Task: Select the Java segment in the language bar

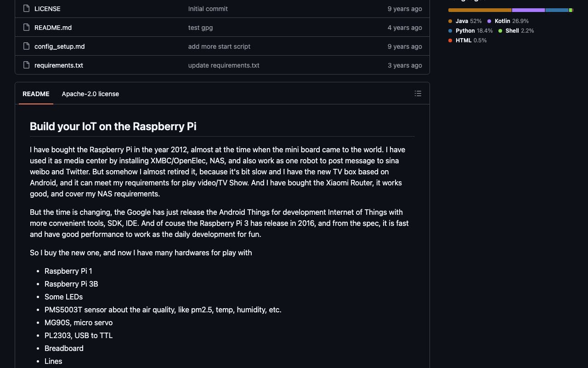Action: coord(480,10)
